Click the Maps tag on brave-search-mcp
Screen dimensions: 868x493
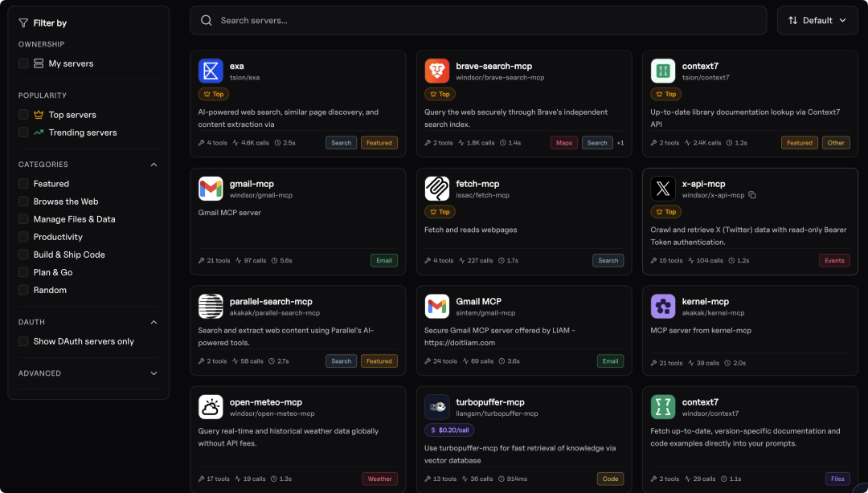tap(564, 143)
